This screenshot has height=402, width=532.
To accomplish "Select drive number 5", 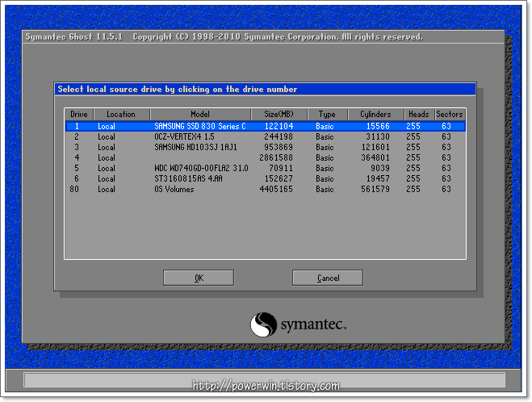I will tap(265, 168).
